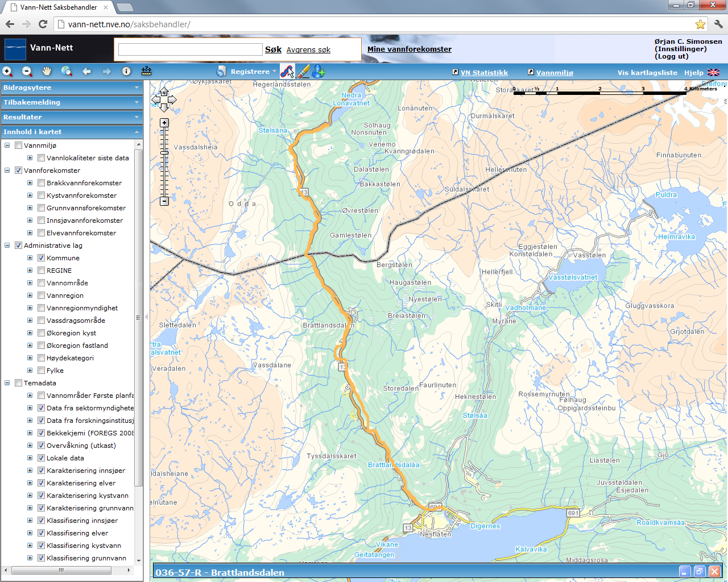
Task: Enable the Brakkvannforekomster layer
Action: (x=41, y=183)
